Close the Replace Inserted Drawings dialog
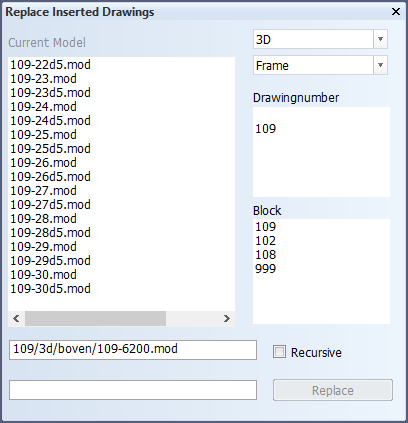The width and height of the screenshot is (408, 423). pos(396,12)
